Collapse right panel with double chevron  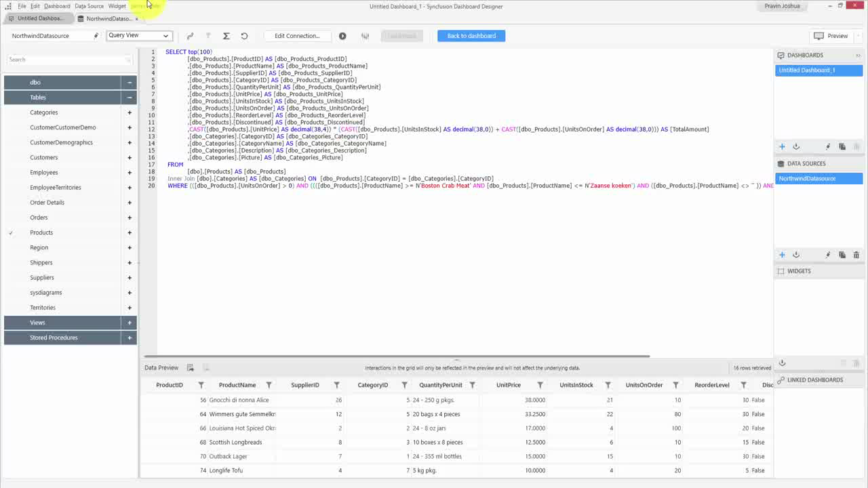(x=858, y=56)
